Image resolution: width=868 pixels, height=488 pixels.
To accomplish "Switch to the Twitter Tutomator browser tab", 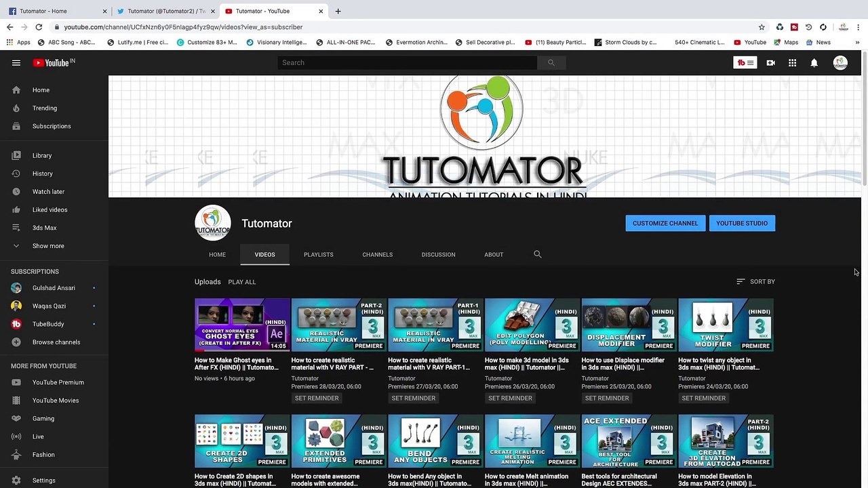I will (x=165, y=11).
